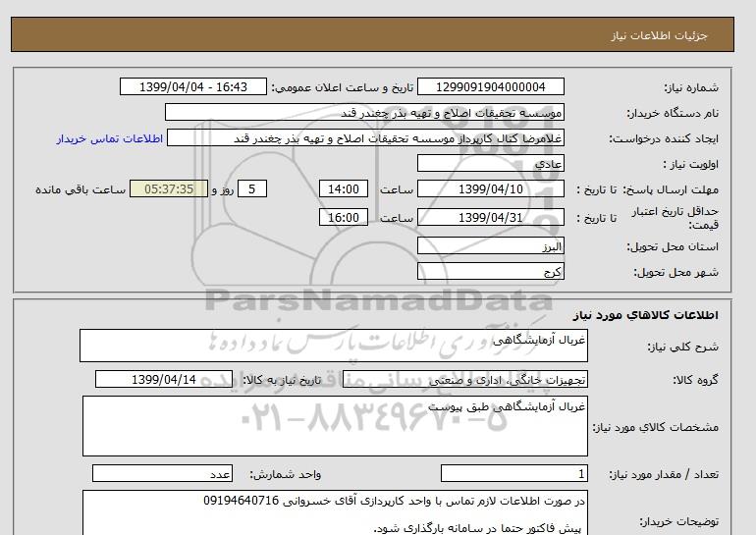Click the گروه کالا label
This screenshot has height=535, width=756.
click(x=695, y=380)
